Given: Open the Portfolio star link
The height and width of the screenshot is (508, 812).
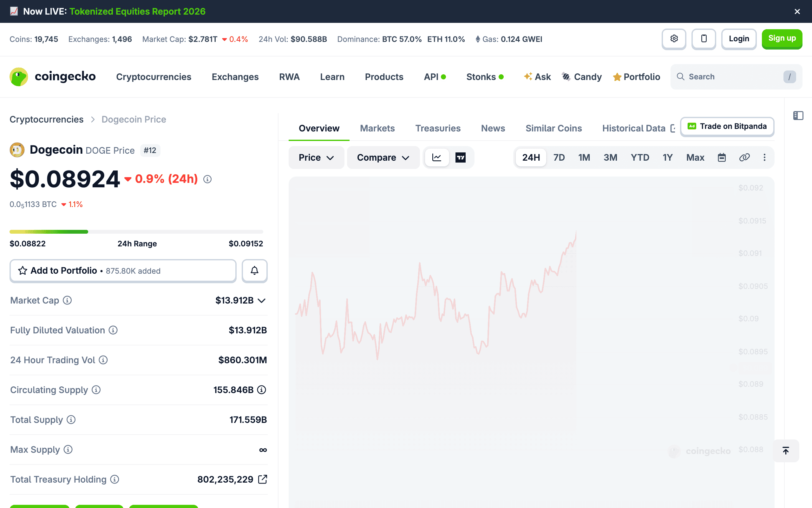Looking at the screenshot, I should point(637,77).
